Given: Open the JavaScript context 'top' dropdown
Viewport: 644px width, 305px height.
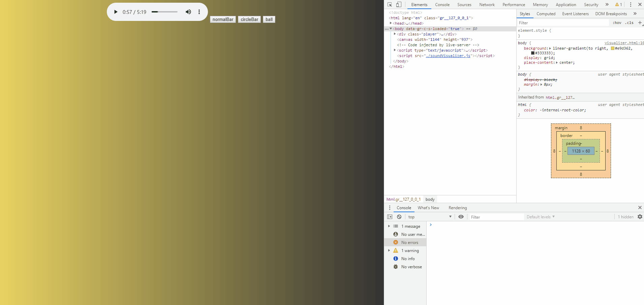Looking at the screenshot, I should (x=430, y=217).
